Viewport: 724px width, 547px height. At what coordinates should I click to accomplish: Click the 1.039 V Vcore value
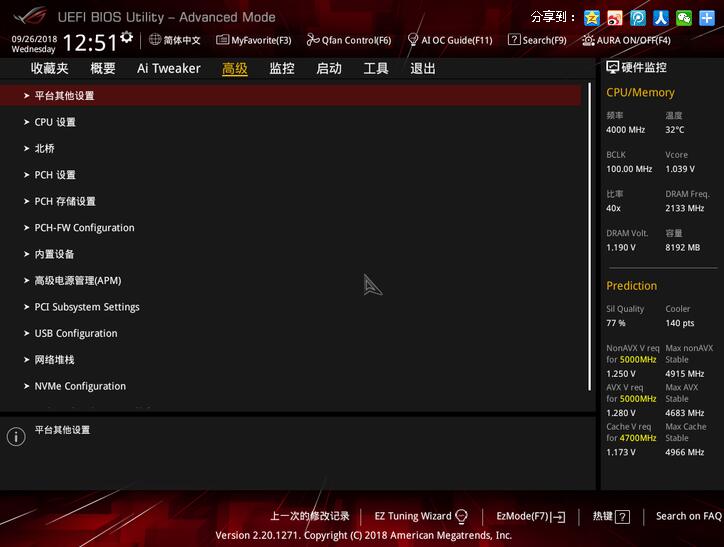680,169
